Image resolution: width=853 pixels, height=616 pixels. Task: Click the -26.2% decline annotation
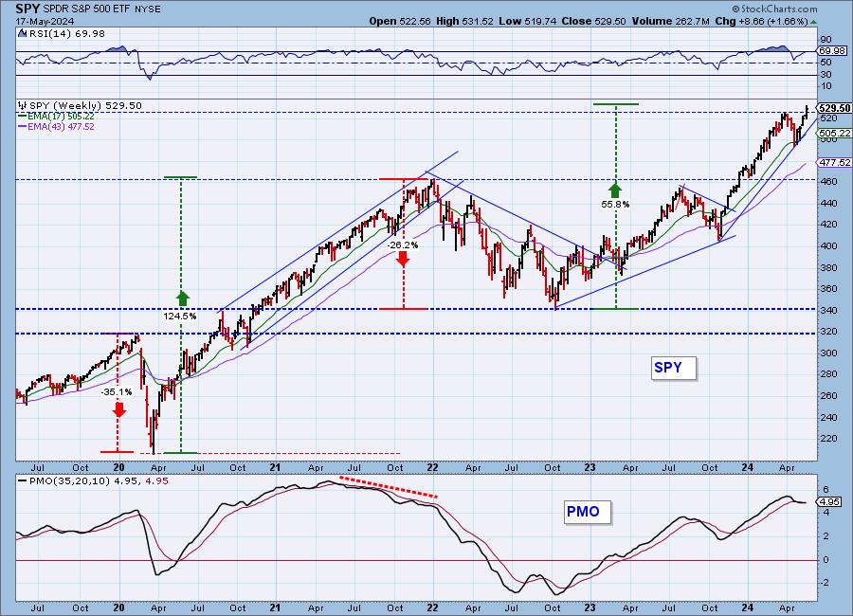[x=403, y=245]
